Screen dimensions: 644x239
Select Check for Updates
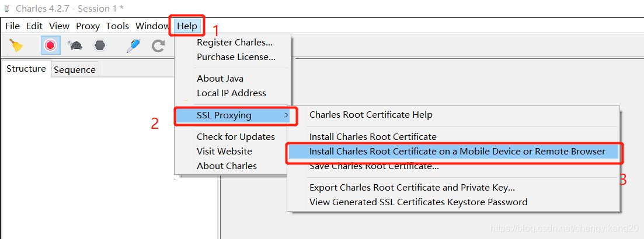(x=236, y=136)
